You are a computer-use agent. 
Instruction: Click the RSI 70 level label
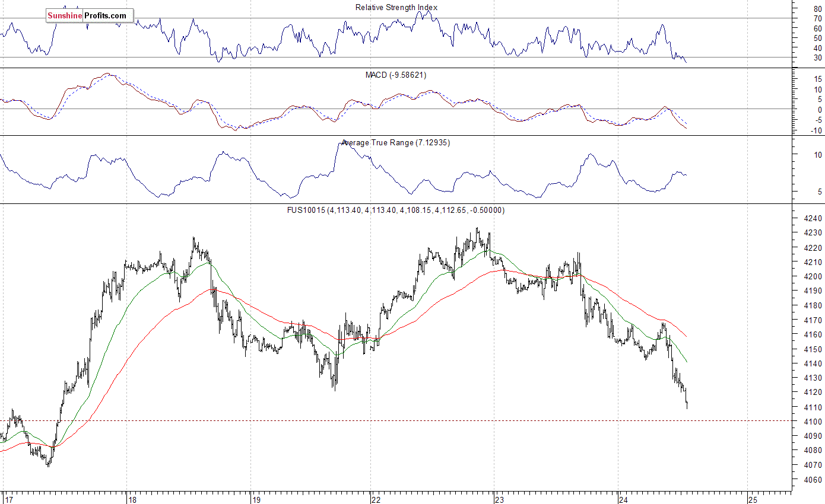click(x=818, y=18)
